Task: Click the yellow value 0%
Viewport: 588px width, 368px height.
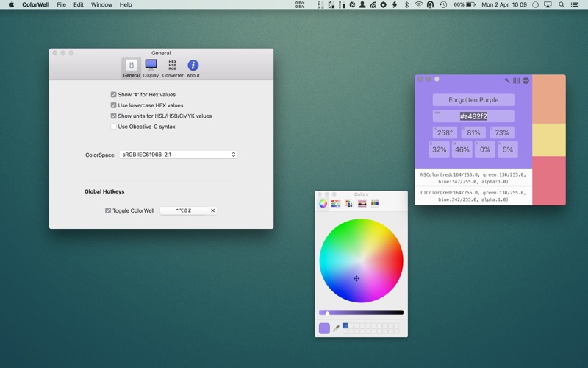Action: tap(485, 149)
